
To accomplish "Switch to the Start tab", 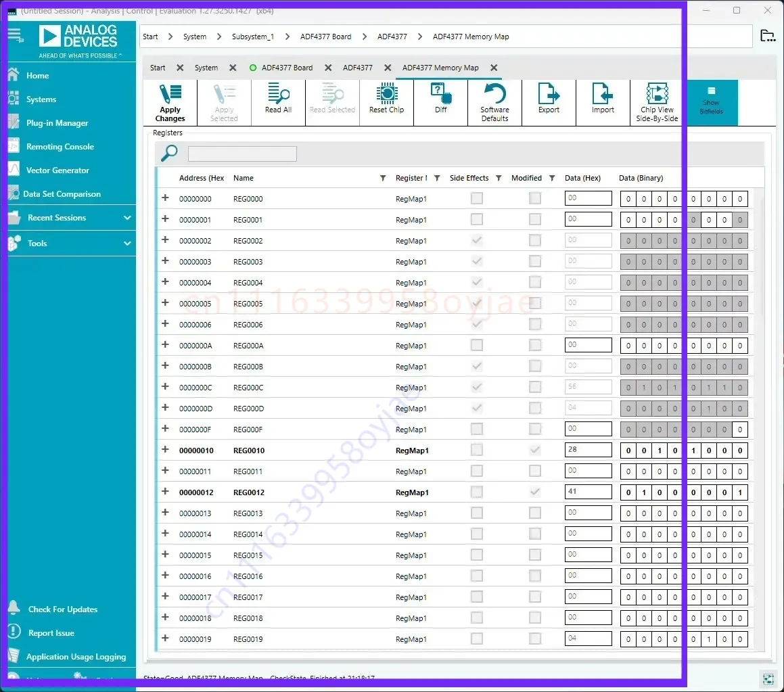I will coord(158,68).
